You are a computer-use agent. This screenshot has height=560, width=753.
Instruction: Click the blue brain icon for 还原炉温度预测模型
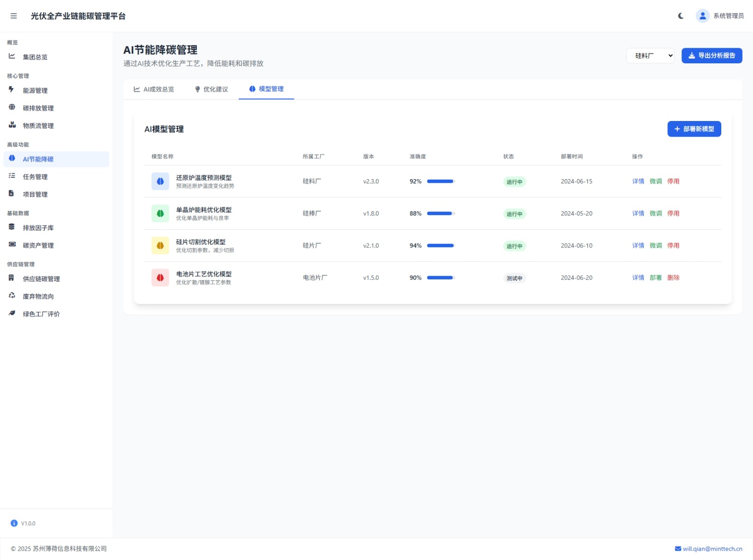tap(160, 181)
